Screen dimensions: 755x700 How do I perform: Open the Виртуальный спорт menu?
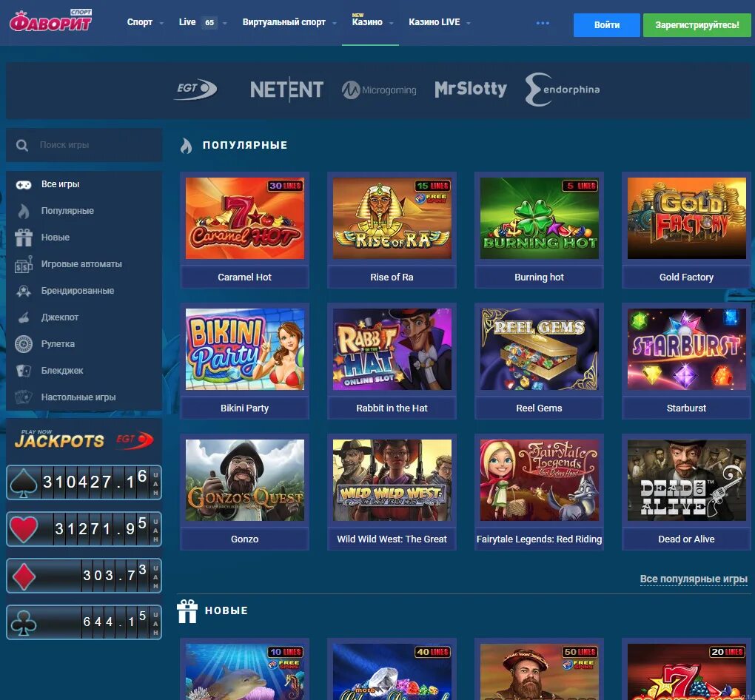tap(284, 22)
